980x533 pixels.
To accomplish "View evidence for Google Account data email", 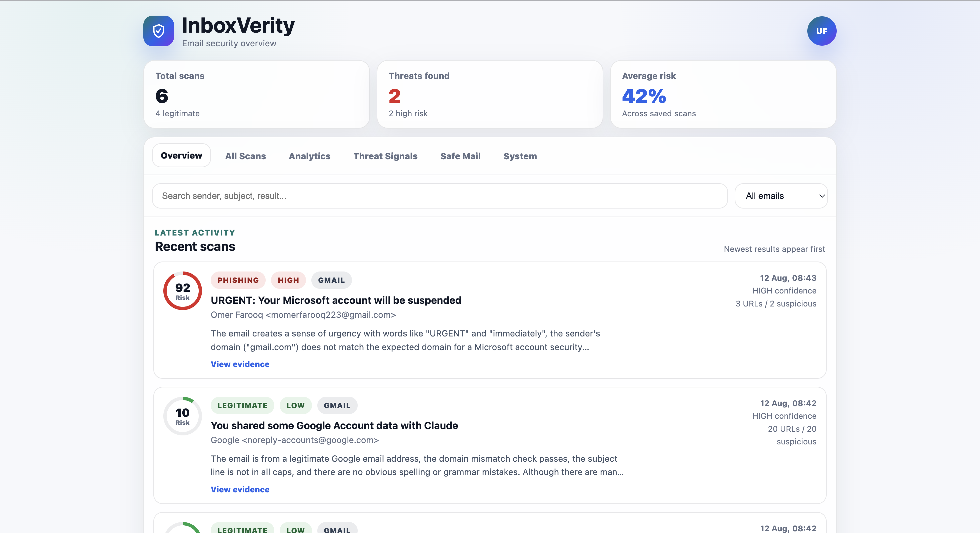I will (240, 489).
